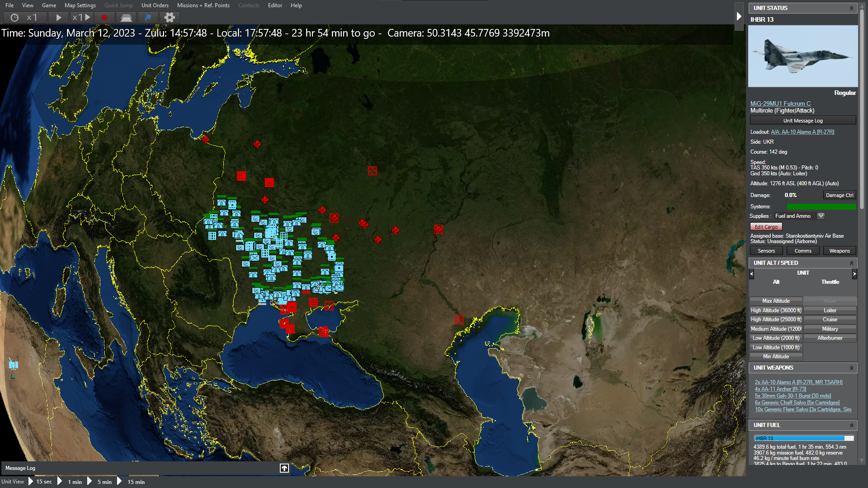The height and width of the screenshot is (488, 868).
Task: Open the Weapons button
Action: coord(840,251)
